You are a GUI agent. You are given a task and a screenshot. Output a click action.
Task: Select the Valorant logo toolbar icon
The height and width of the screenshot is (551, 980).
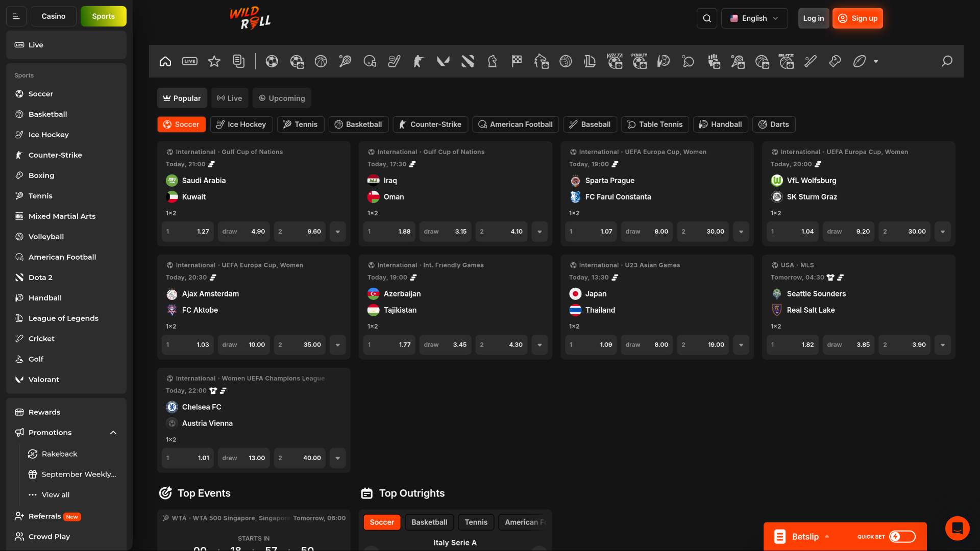(444, 61)
